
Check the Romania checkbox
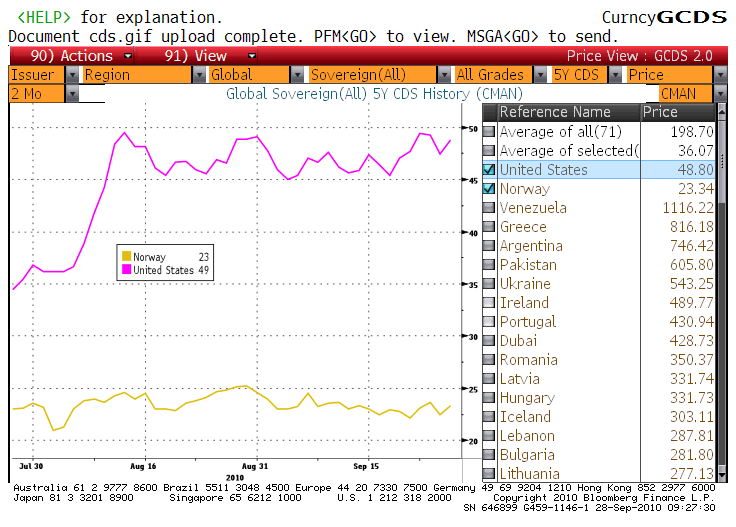pyautogui.click(x=489, y=359)
